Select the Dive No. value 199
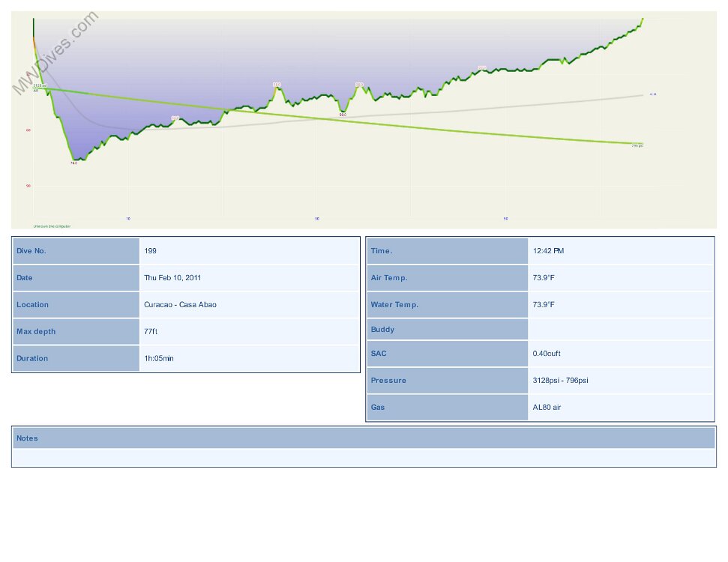This screenshot has width=728, height=562. click(x=151, y=251)
